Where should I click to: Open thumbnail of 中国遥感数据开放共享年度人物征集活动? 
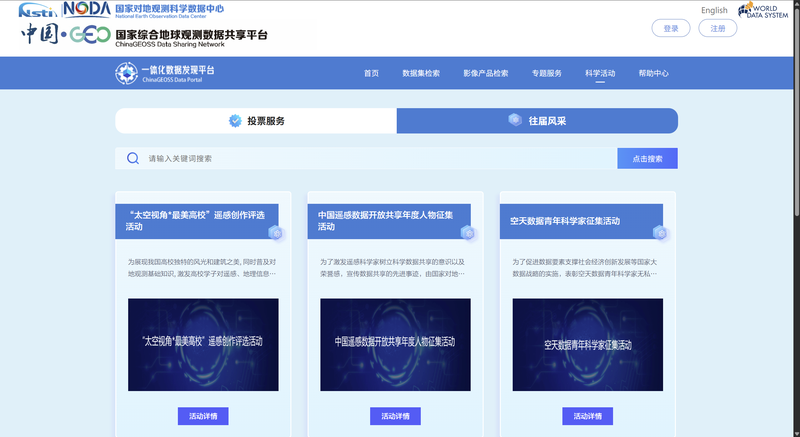[x=395, y=345]
